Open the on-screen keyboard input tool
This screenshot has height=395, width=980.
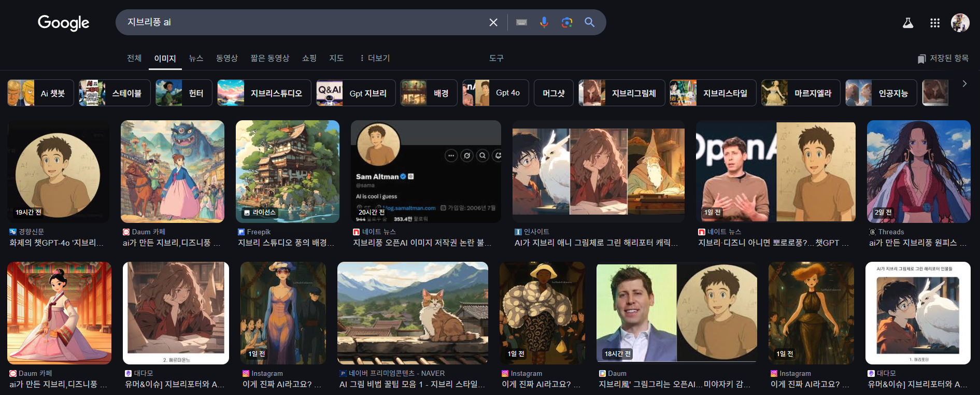[x=521, y=22]
